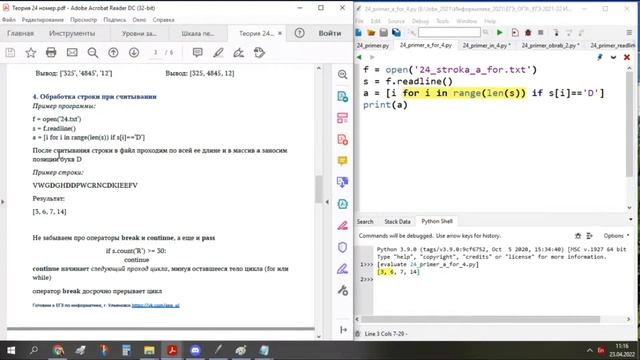The image size is (640, 360).
Task: Run the script with green play button
Action: [x=499, y=33]
